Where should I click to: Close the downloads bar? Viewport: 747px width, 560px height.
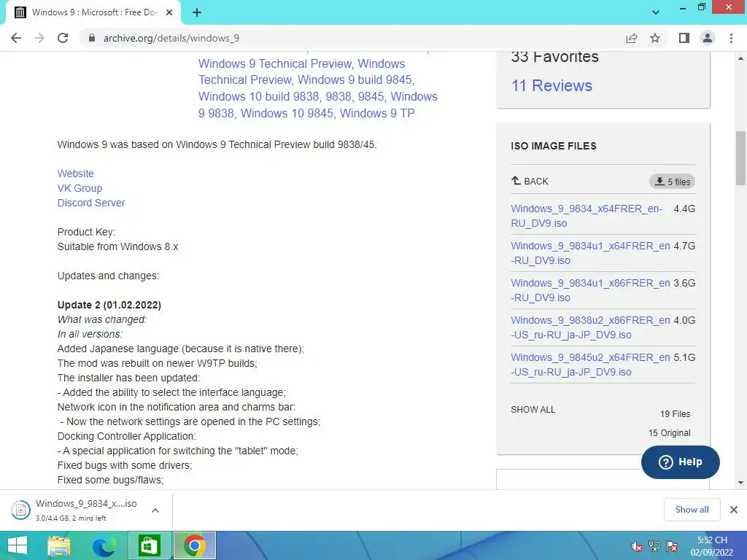pyautogui.click(x=734, y=510)
